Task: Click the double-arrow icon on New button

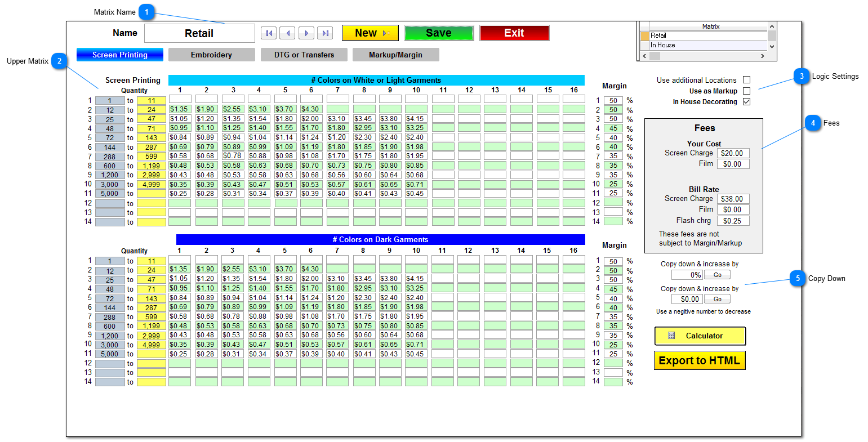Action: [x=386, y=33]
